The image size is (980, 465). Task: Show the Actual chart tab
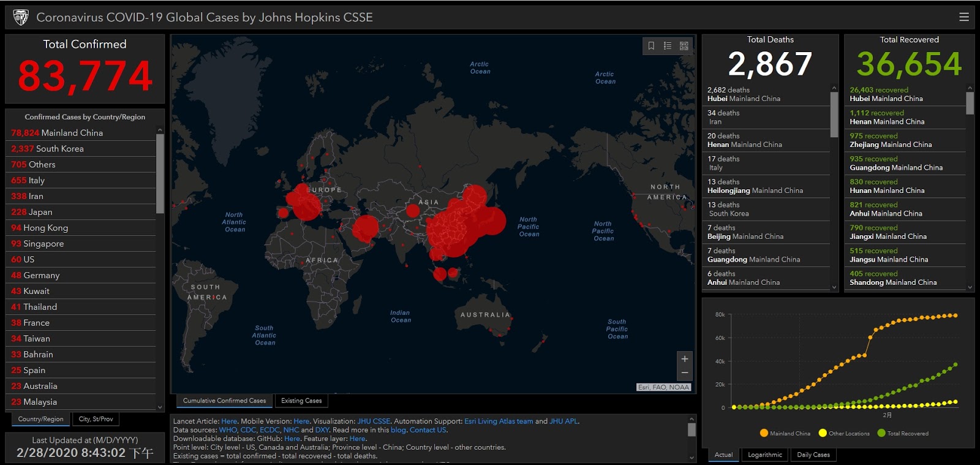click(723, 455)
